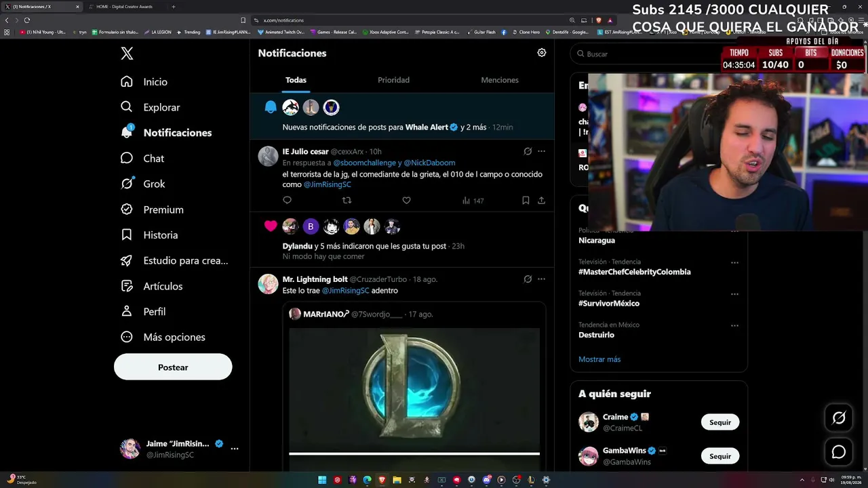Follow GambaWins with Seguir button

720,456
